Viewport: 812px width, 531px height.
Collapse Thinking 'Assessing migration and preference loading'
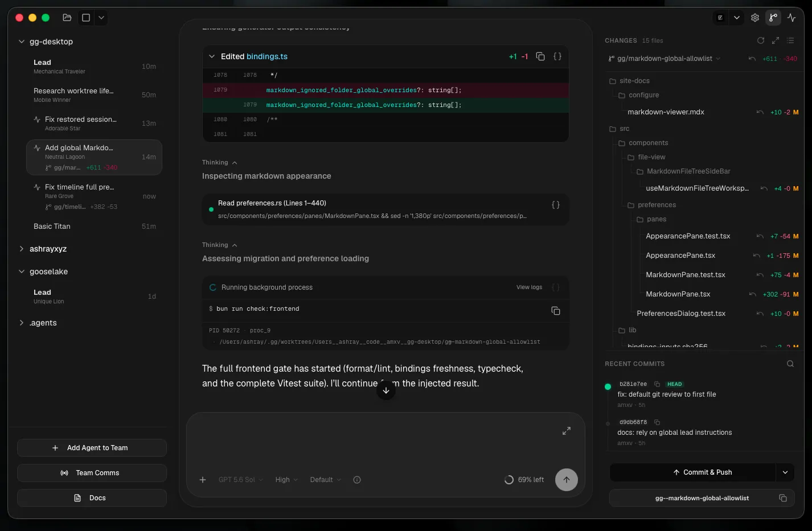220,245
